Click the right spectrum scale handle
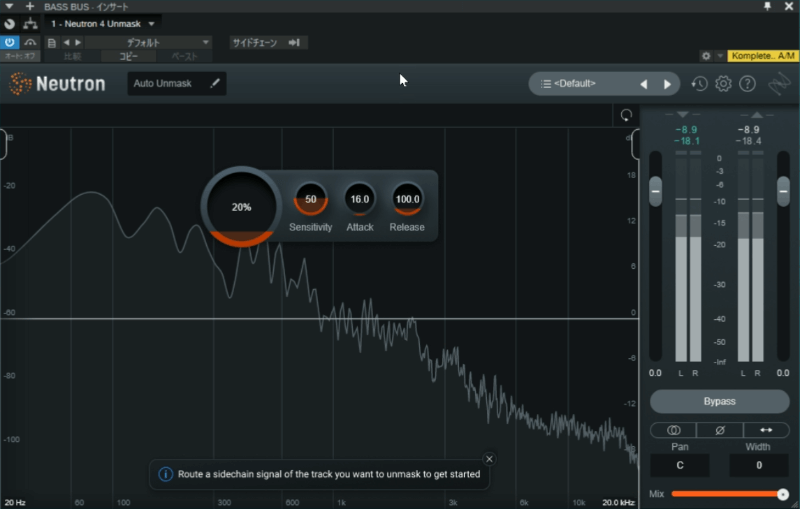Screen dimensions: 800x509 (x=635, y=144)
